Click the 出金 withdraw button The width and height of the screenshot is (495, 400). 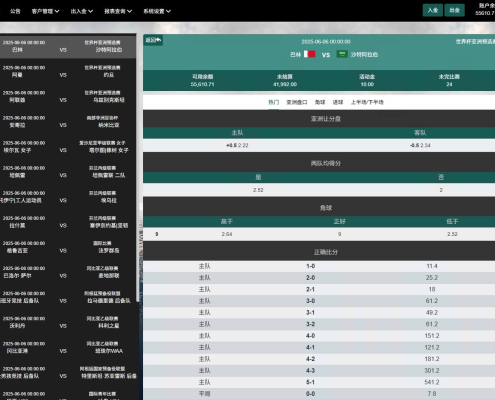point(454,10)
